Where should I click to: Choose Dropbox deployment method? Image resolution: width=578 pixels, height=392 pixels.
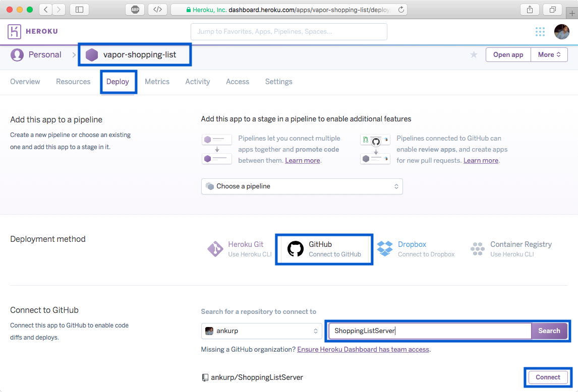[x=416, y=249]
